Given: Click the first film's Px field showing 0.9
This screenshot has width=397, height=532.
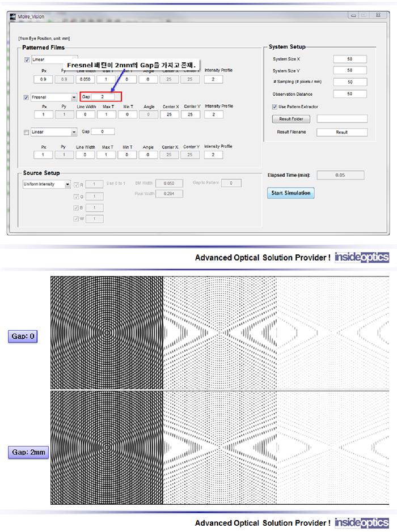Looking at the screenshot, I should [43, 79].
